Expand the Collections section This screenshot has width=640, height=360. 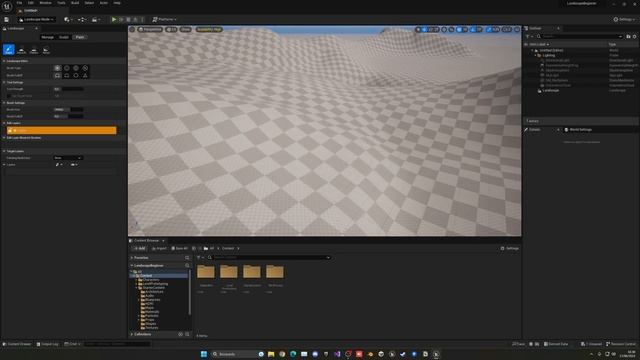coord(132,334)
